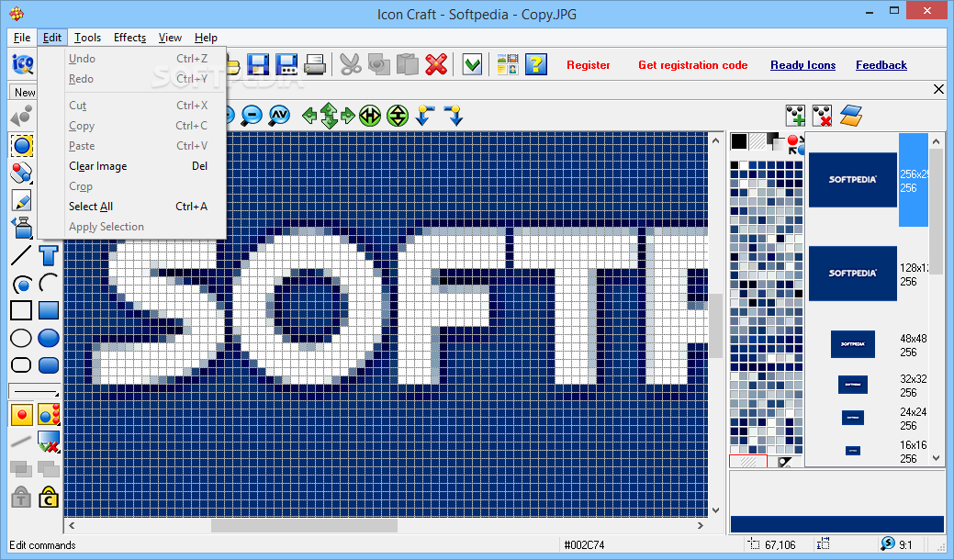This screenshot has height=560, width=954.
Task: Click the red X delete icon
Action: click(x=436, y=64)
